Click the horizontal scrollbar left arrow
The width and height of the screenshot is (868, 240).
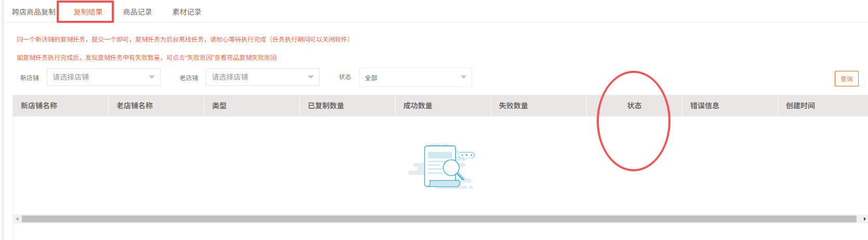tap(17, 219)
